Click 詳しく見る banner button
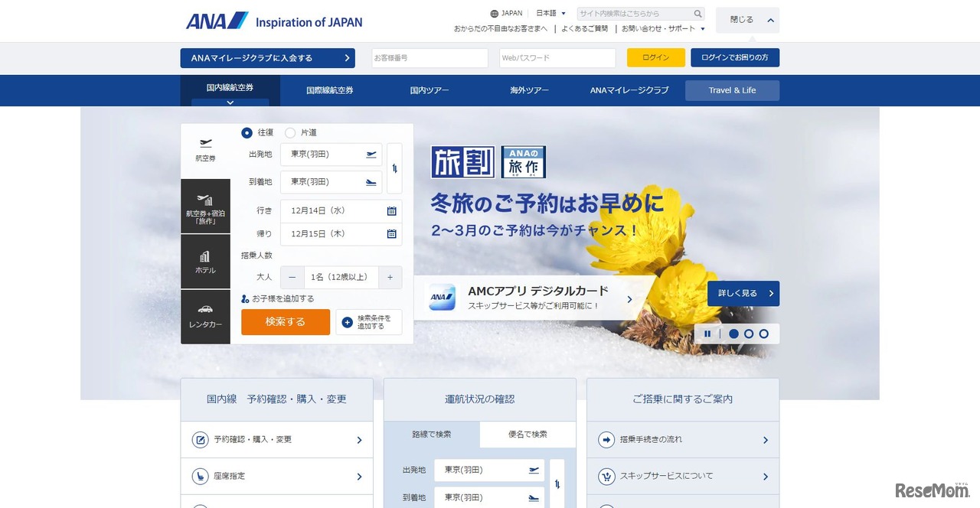980x508 pixels. pyautogui.click(x=743, y=294)
